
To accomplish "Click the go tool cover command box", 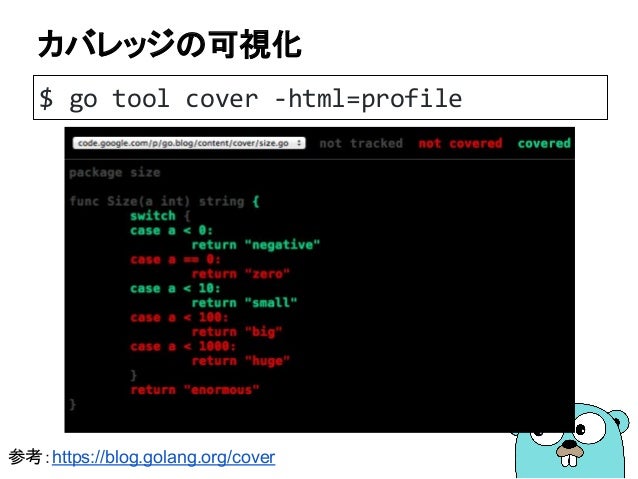I will pos(320,98).
